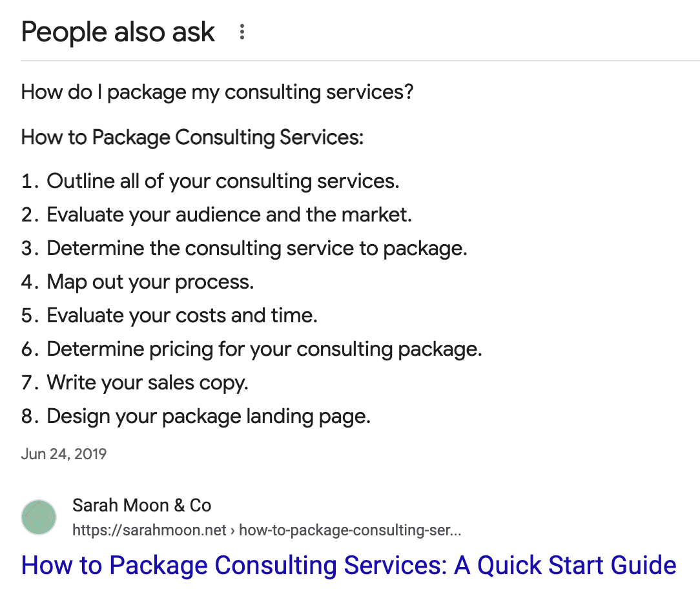Click list item 'Evaluate your audience and the market'

coord(229,215)
